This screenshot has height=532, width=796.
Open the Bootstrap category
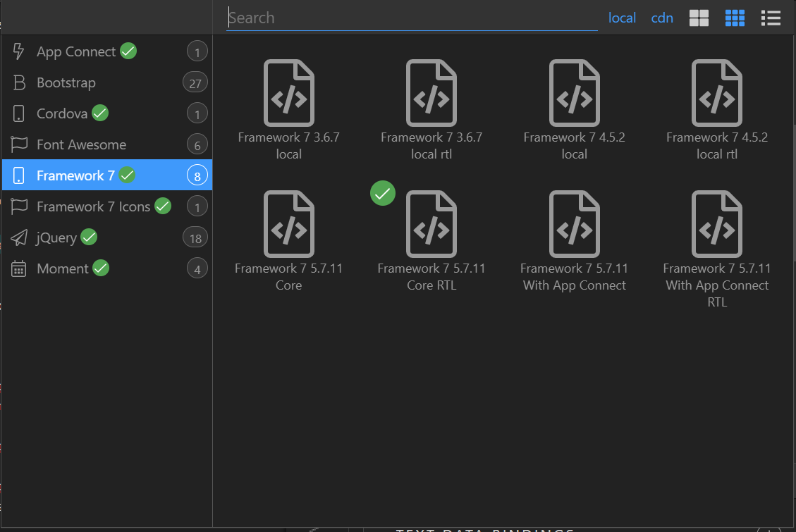107,82
